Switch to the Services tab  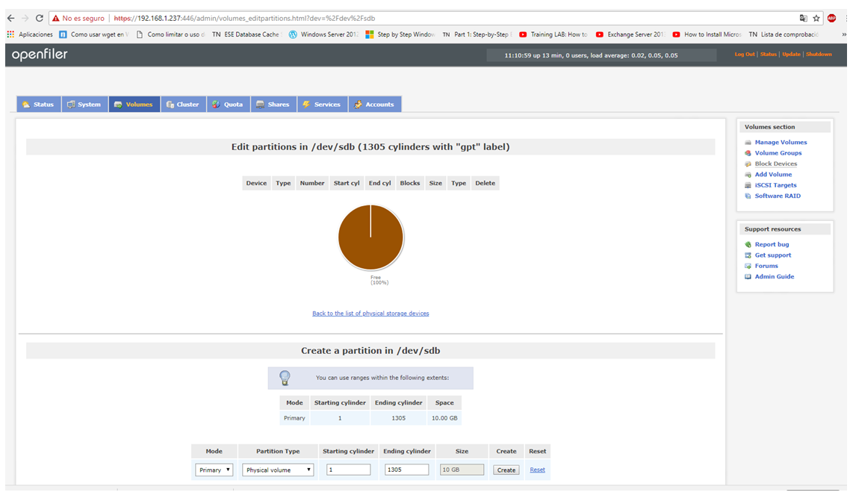322,105
